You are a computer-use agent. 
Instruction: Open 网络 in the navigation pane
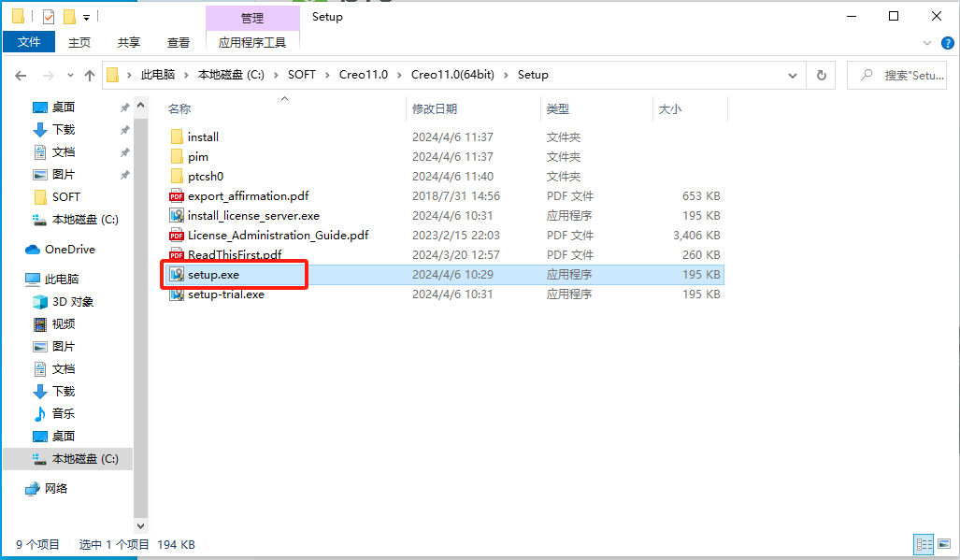[56, 488]
